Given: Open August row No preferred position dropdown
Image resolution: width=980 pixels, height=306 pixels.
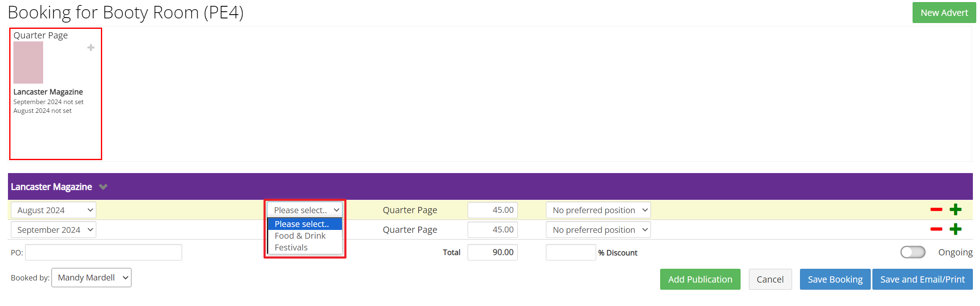Looking at the screenshot, I should click(x=598, y=210).
